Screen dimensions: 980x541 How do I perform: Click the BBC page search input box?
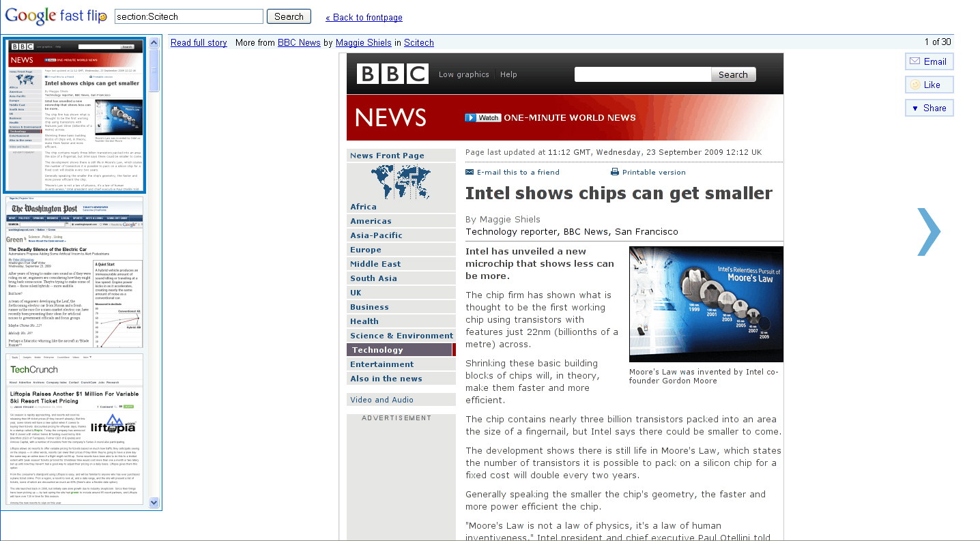tap(643, 74)
